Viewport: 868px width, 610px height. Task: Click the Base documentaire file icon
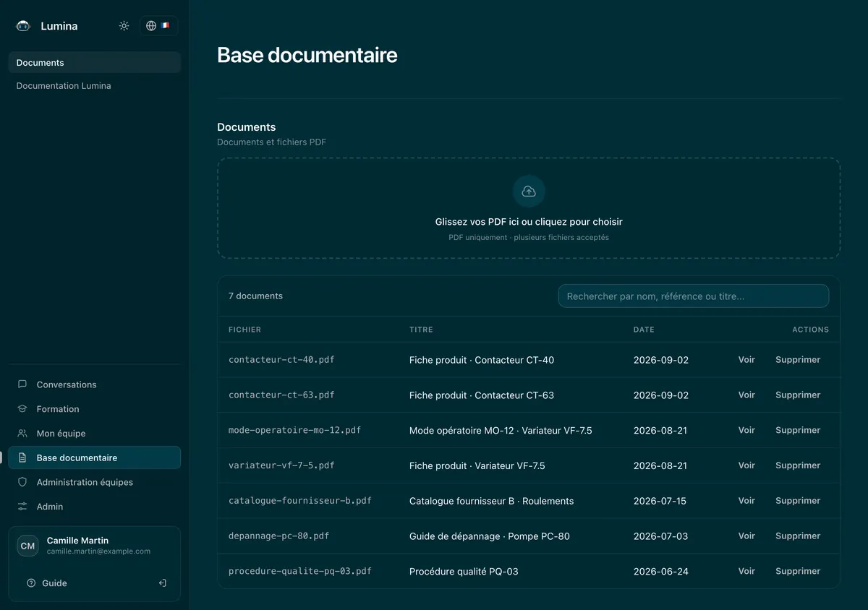pyautogui.click(x=22, y=457)
